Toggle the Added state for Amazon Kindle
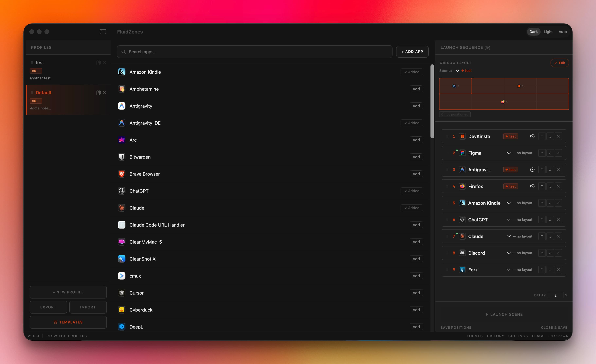This screenshot has height=364, width=596. coord(412,72)
